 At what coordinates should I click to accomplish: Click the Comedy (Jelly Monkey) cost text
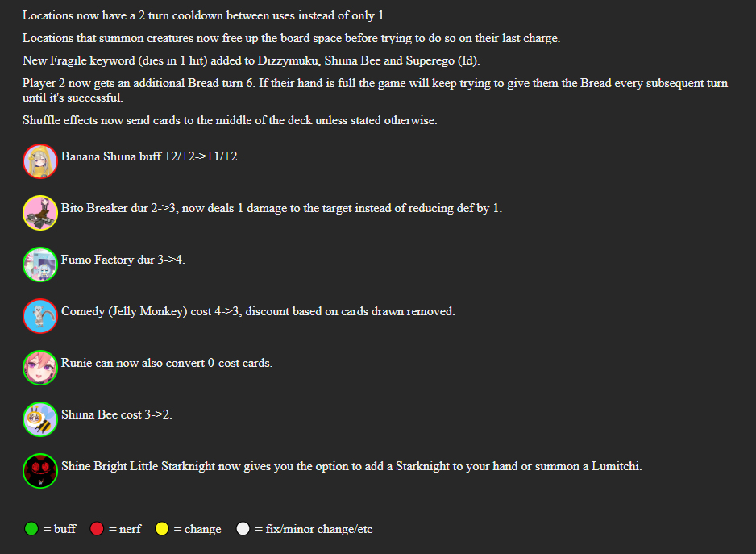click(258, 311)
